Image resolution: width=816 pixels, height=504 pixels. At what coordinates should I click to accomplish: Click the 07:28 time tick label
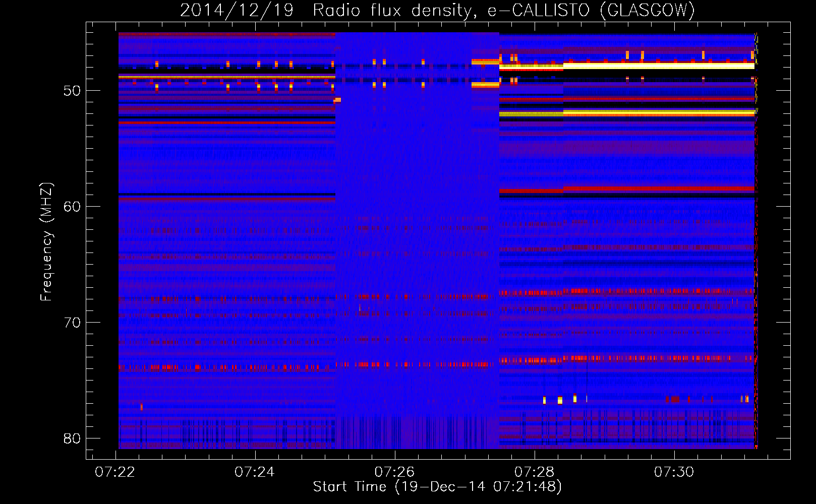[x=534, y=472]
